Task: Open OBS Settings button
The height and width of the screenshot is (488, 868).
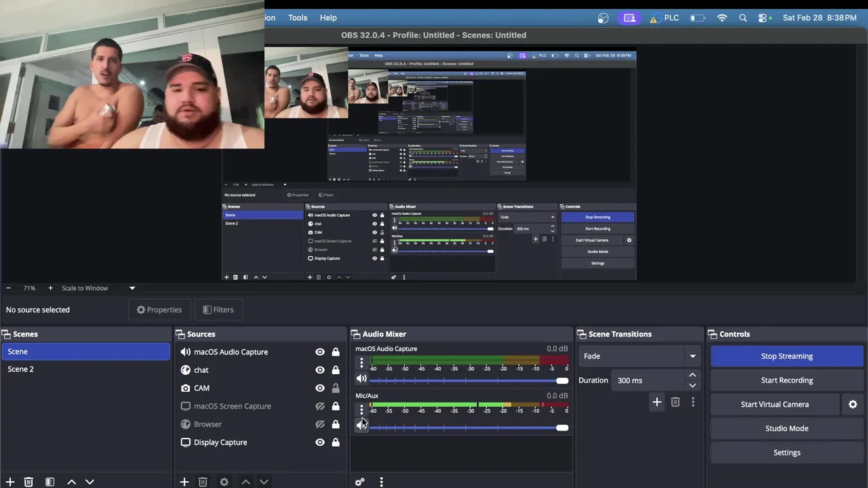Action: 787,453
